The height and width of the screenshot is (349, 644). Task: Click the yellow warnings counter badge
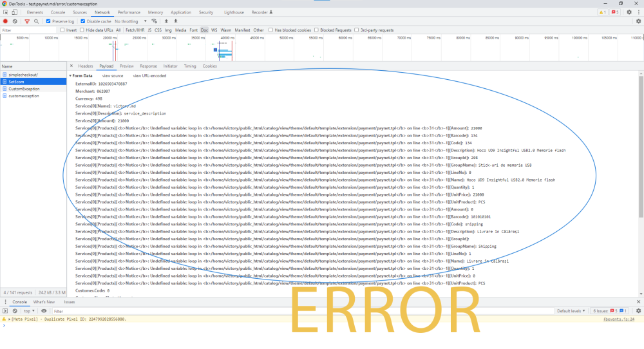click(602, 12)
